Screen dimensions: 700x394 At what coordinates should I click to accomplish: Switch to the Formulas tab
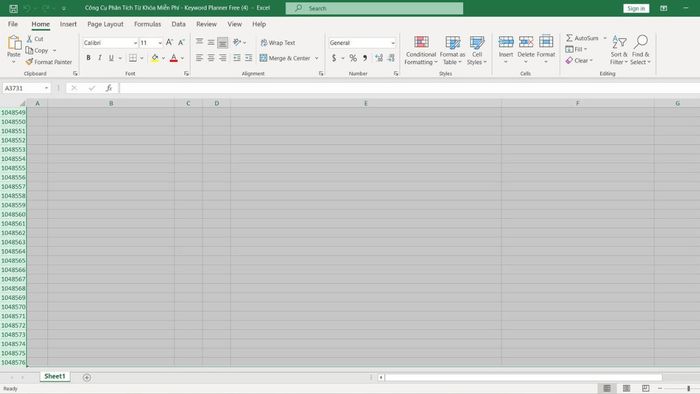pyautogui.click(x=147, y=24)
